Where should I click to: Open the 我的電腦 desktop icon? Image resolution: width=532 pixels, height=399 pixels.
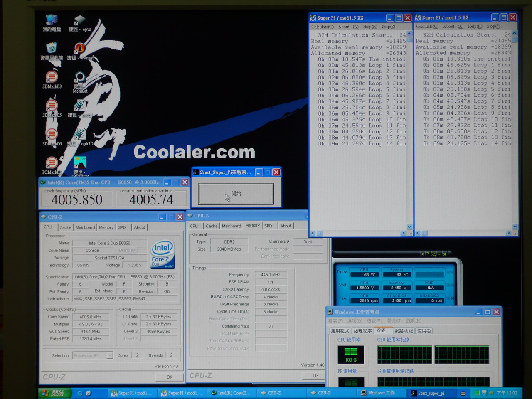tap(52, 20)
